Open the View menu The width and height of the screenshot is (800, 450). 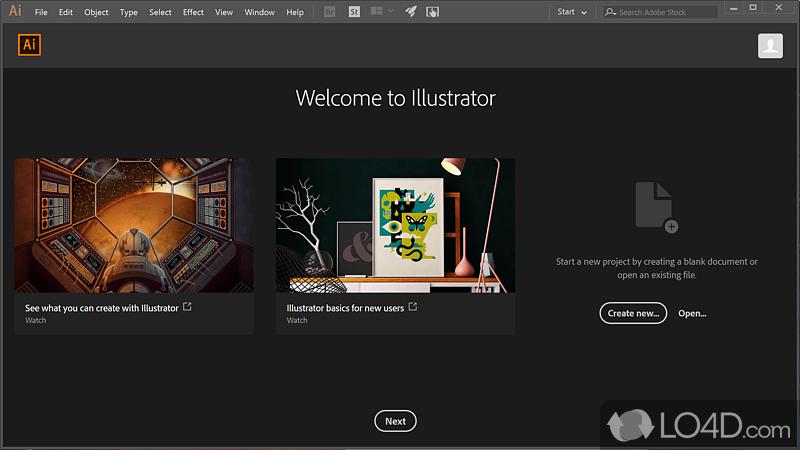223,12
